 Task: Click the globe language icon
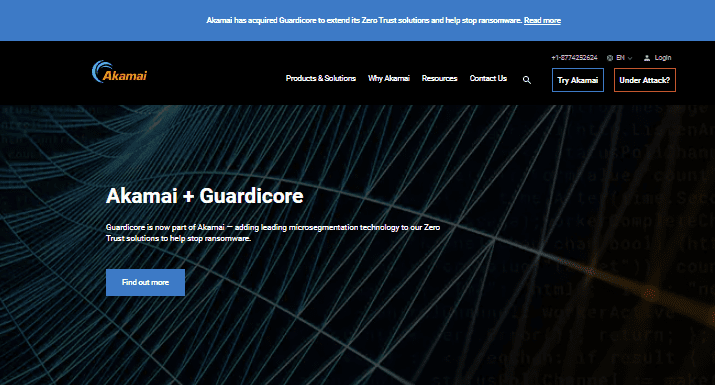(610, 58)
